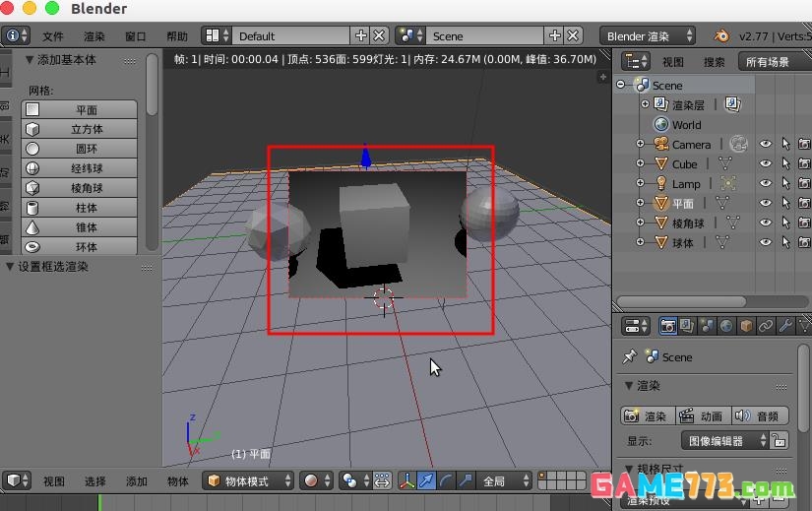Open the outliner editor type selector

[636, 62]
